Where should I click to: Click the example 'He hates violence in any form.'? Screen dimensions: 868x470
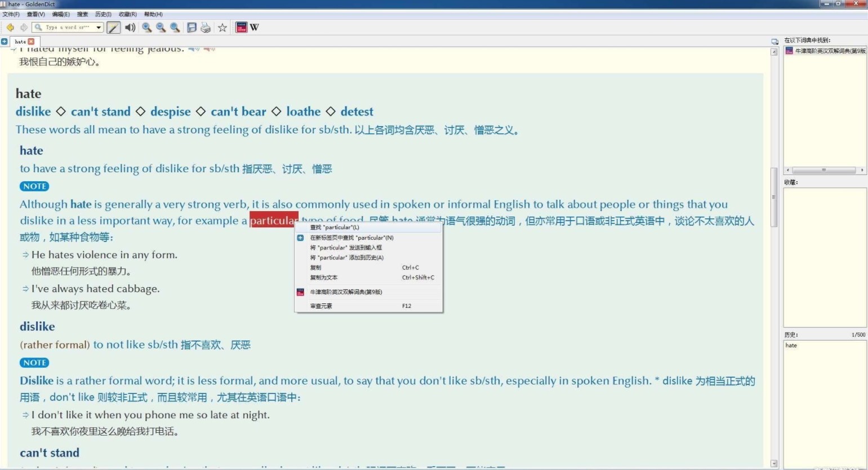(x=104, y=255)
